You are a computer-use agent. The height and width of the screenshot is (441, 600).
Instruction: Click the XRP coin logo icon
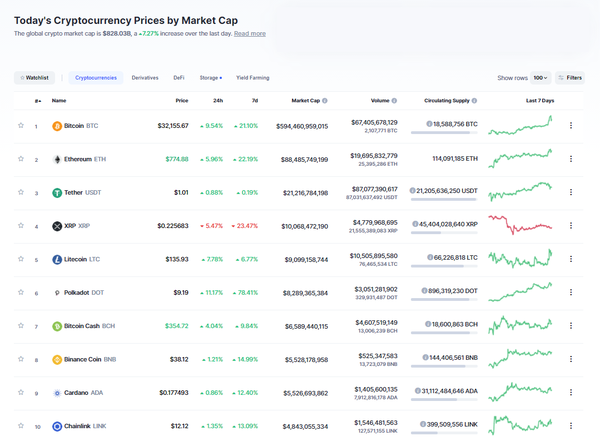(57, 226)
